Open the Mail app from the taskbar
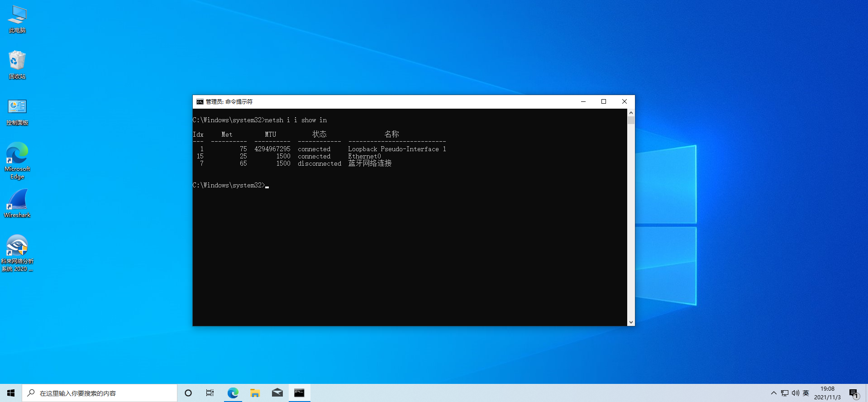Screen dimensions: 868x402 pyautogui.click(x=277, y=393)
